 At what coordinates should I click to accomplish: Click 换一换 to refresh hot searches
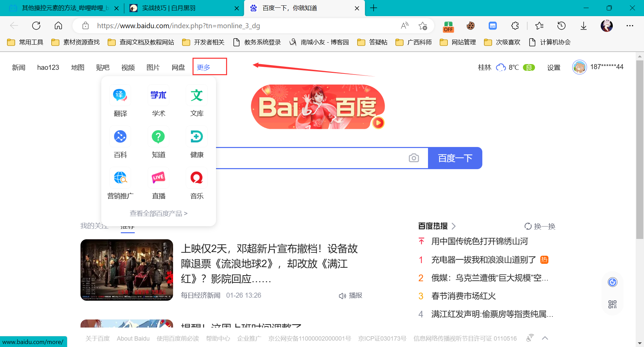tap(540, 226)
